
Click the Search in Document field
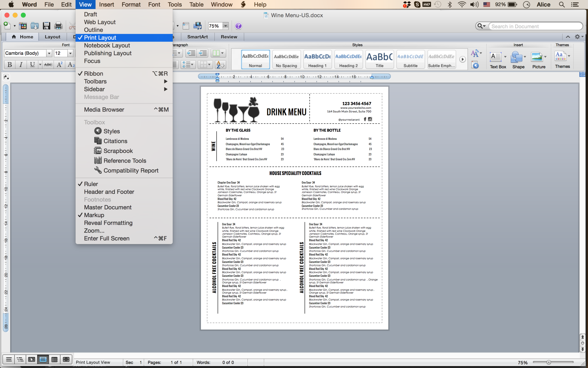click(536, 26)
